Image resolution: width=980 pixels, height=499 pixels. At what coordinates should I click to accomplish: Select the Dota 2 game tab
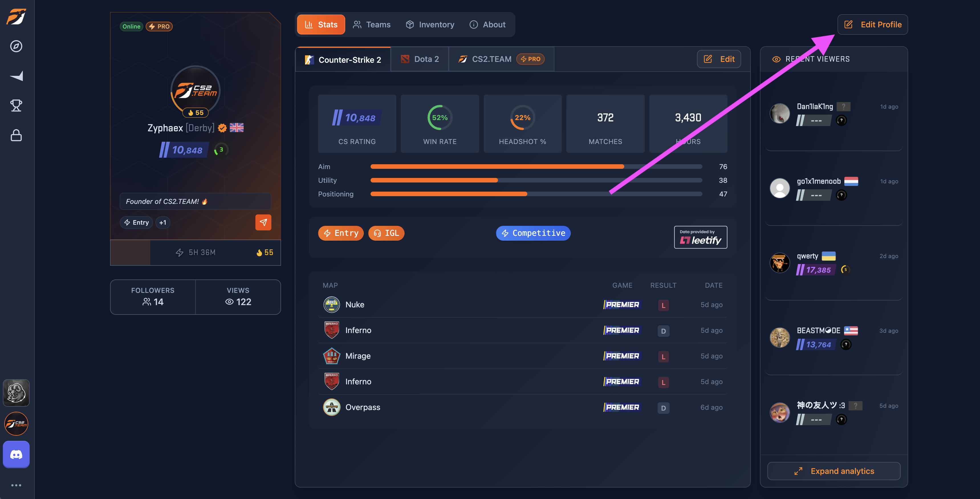pos(420,59)
